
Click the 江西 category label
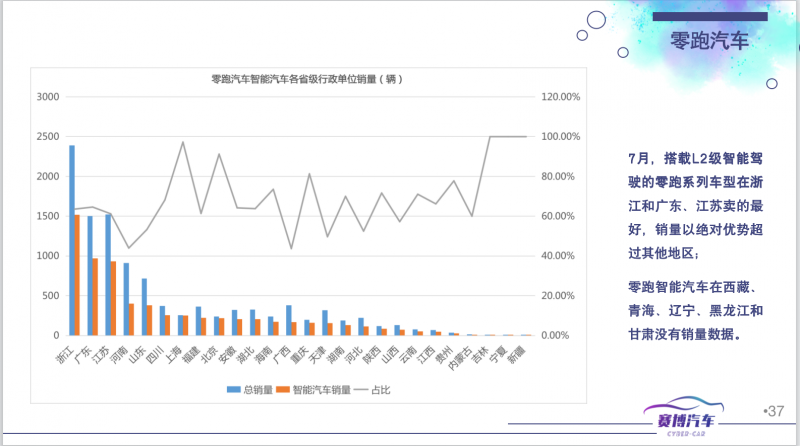[426, 354]
